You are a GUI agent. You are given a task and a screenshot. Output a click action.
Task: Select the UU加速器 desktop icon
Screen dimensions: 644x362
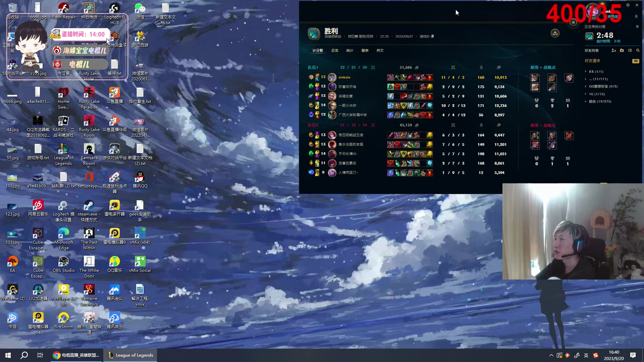38,293
